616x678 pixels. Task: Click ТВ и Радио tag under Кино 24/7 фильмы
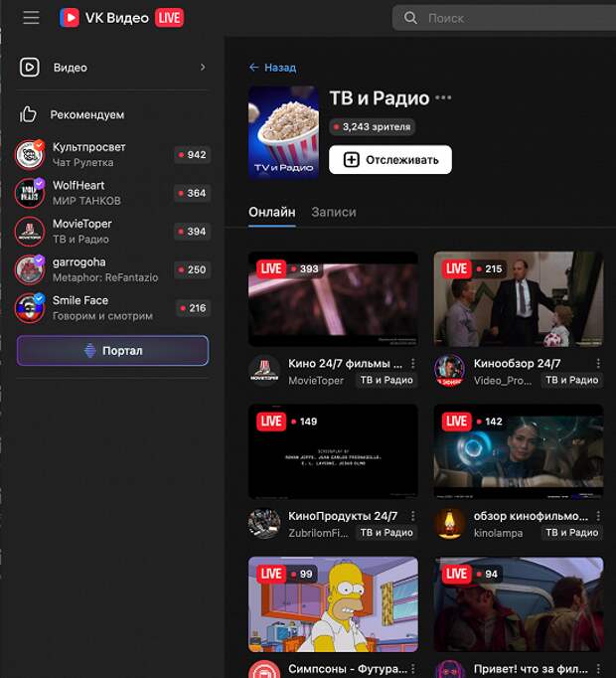[386, 380]
